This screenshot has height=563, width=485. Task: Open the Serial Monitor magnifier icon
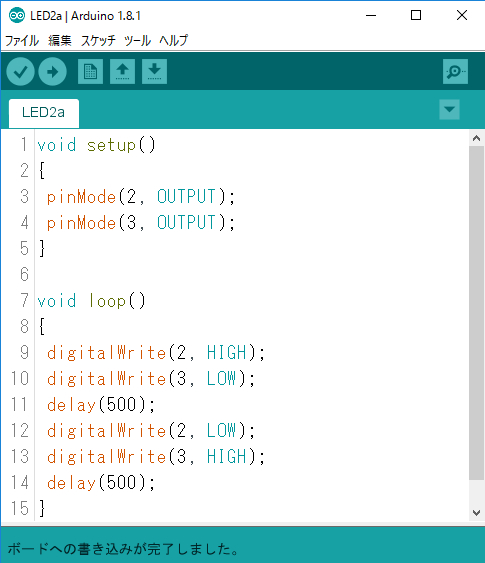pyautogui.click(x=455, y=71)
